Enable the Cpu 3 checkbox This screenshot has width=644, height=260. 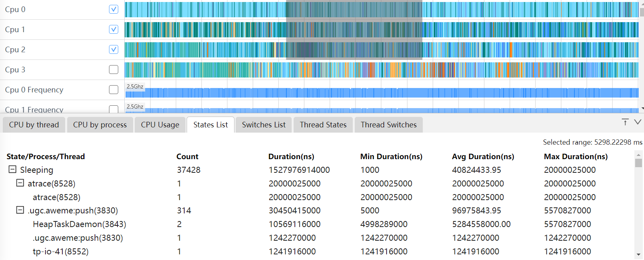(113, 70)
